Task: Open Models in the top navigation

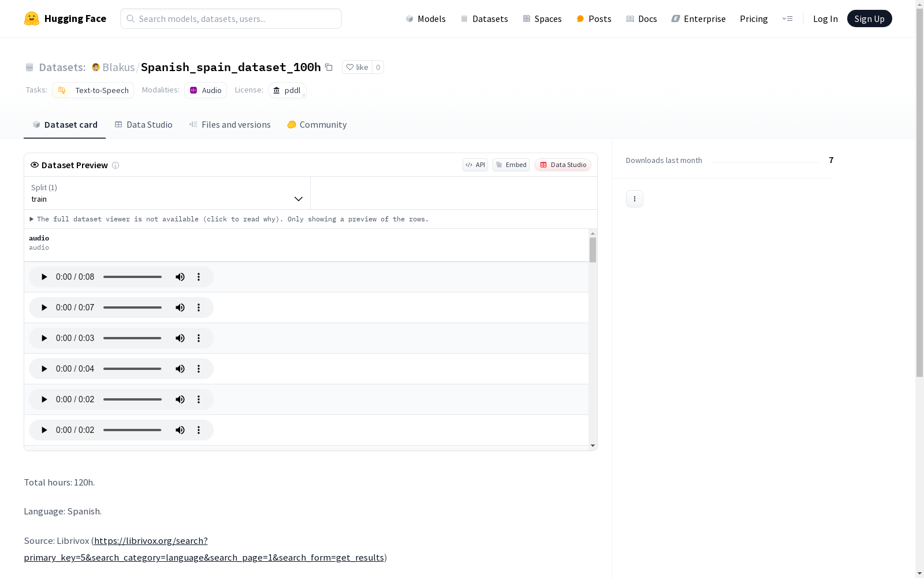Action: [x=426, y=19]
